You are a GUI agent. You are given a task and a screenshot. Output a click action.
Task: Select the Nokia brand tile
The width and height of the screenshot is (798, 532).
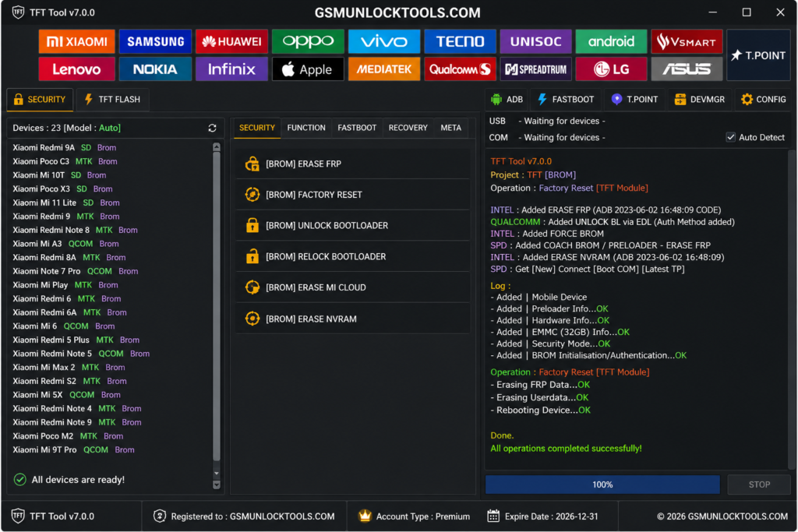[x=155, y=69]
